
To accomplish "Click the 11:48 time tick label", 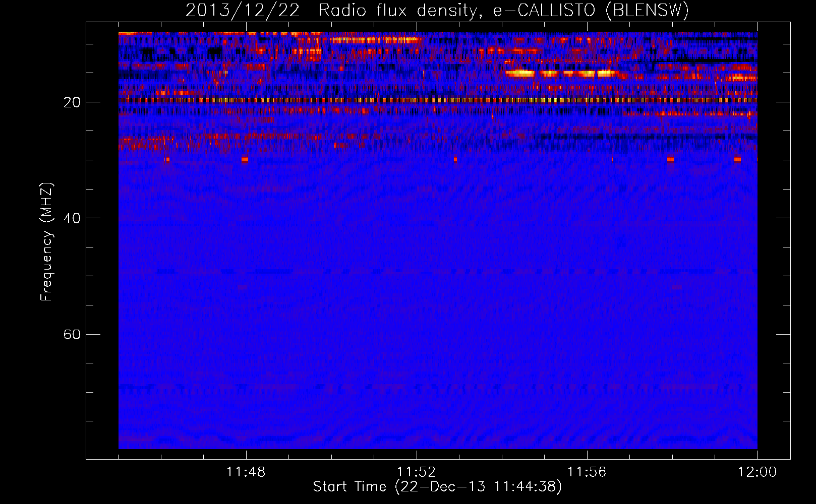I will point(246,472).
